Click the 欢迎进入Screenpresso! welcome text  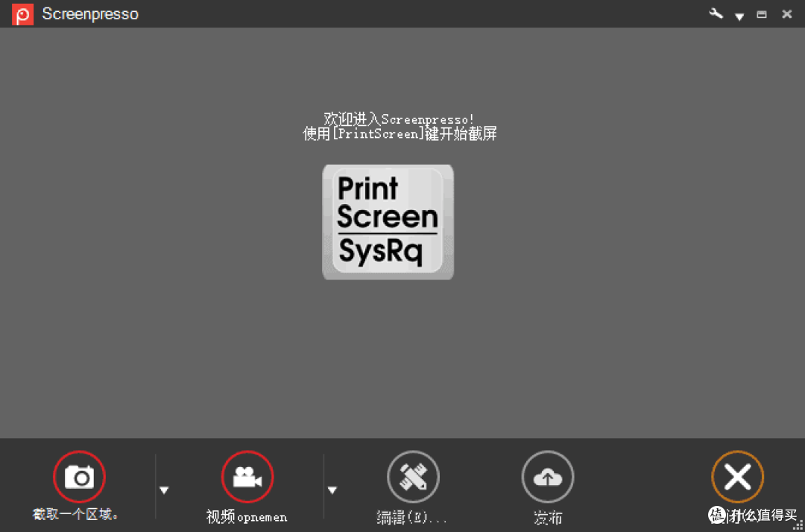click(399, 119)
